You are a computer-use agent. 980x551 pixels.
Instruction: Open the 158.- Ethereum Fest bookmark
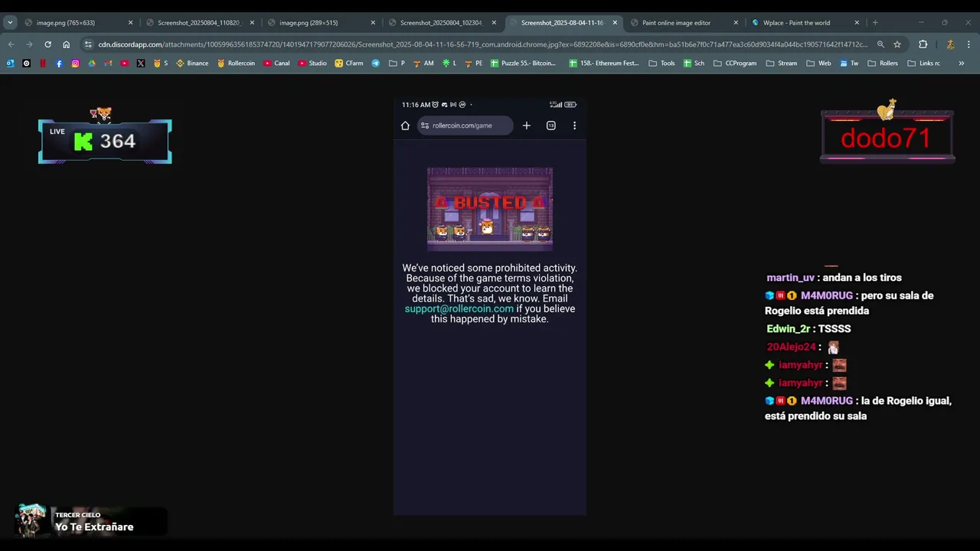(x=604, y=64)
